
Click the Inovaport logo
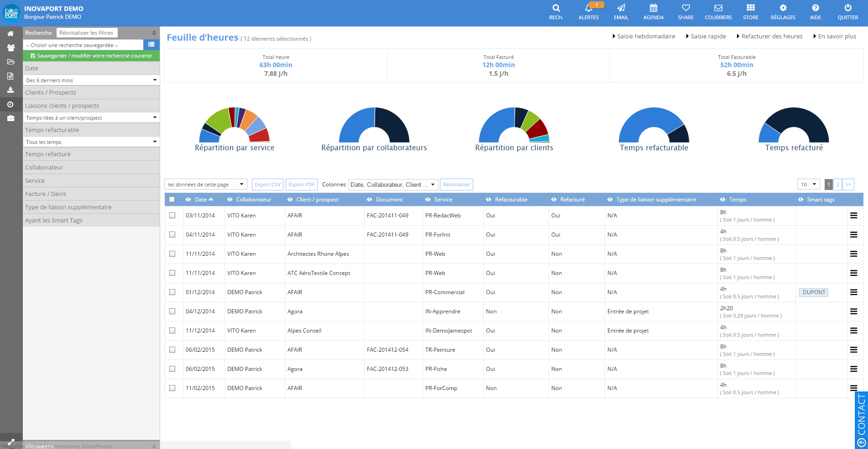click(11, 13)
